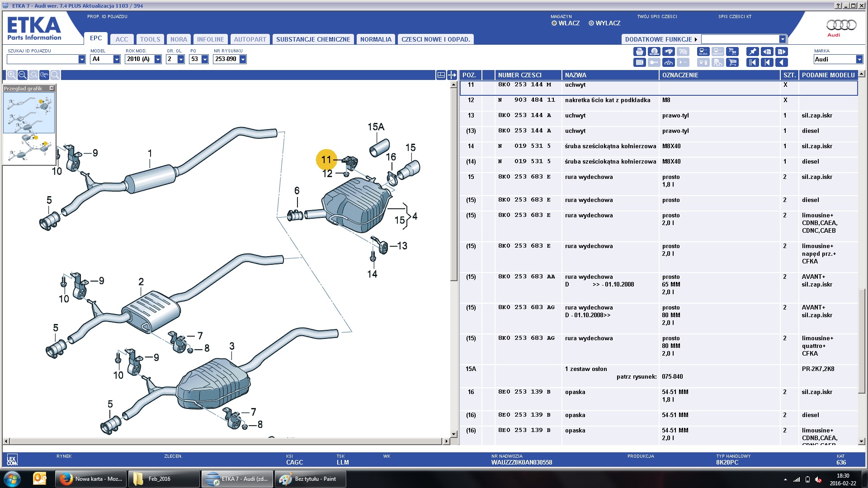Viewport: 868px width, 488px height.
Task: Zoom out of the parts diagram
Action: 22,75
